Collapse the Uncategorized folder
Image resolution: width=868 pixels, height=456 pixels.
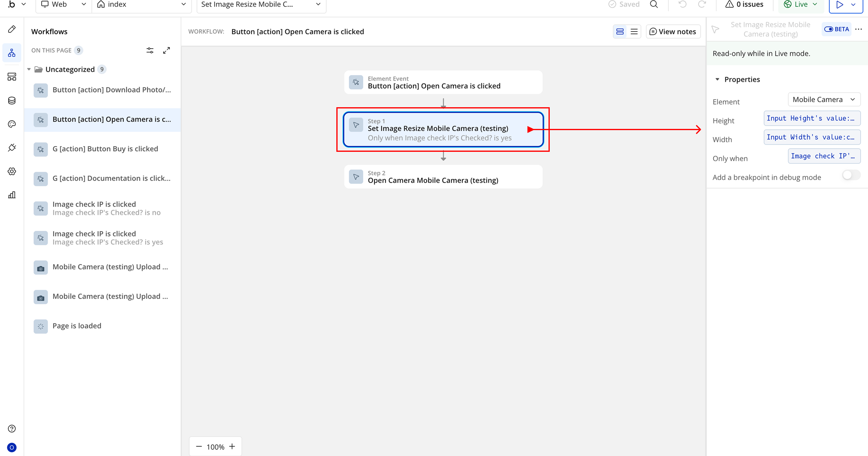(x=29, y=69)
